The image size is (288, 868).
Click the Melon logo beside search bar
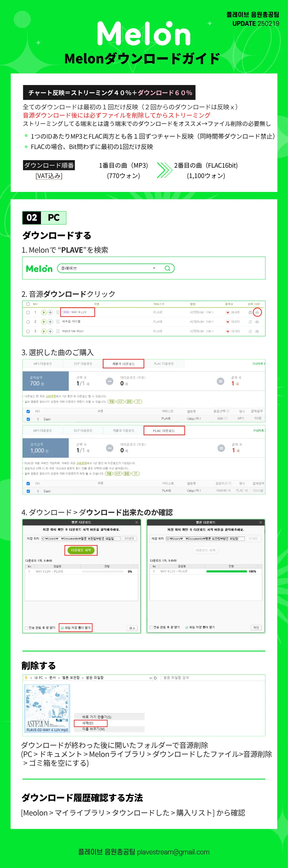tap(39, 269)
